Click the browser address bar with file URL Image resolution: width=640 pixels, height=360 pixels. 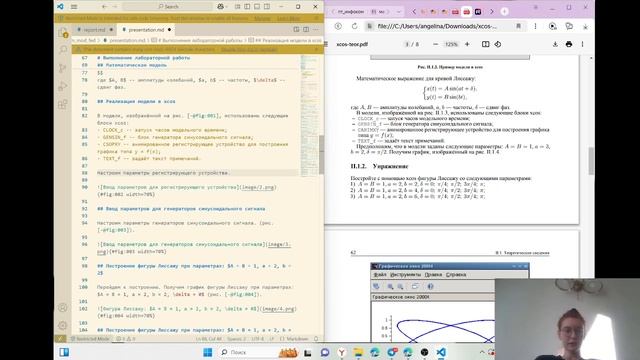coord(438,26)
